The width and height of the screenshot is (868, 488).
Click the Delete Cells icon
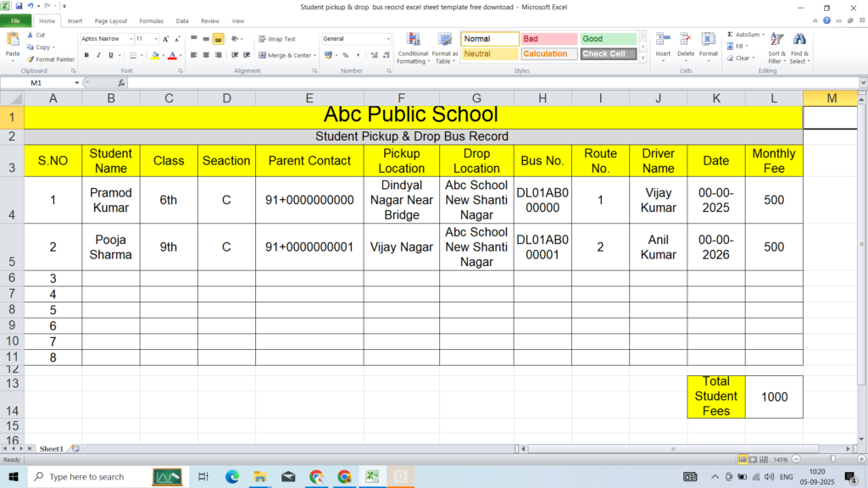686,44
